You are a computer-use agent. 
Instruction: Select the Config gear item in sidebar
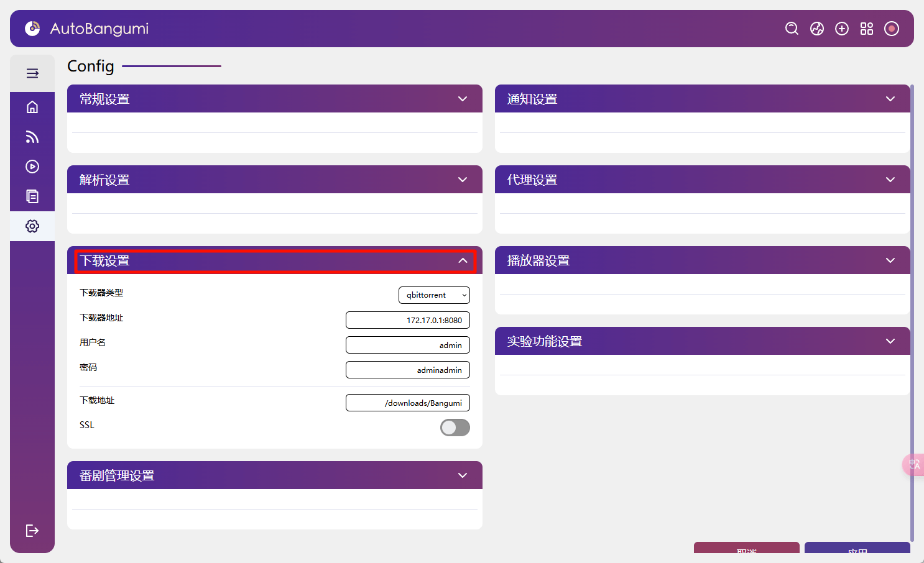[32, 226]
